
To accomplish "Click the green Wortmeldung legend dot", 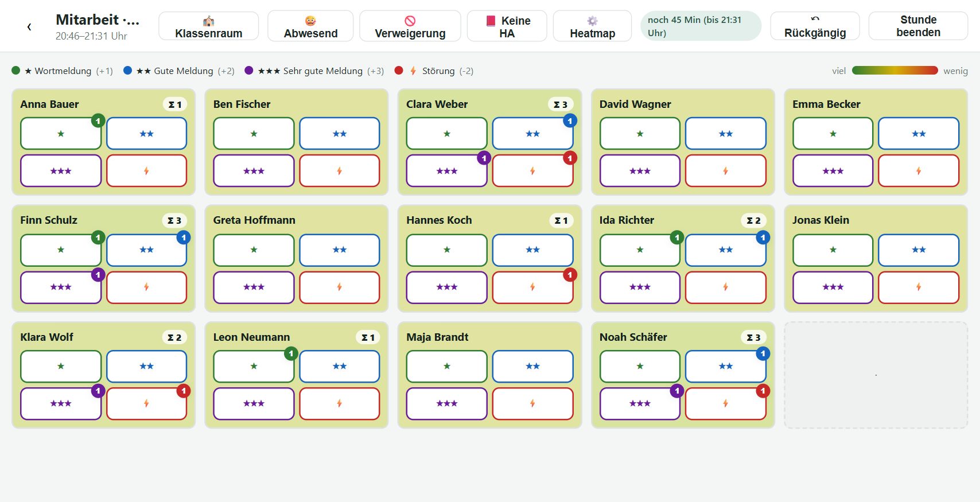I will (x=16, y=71).
